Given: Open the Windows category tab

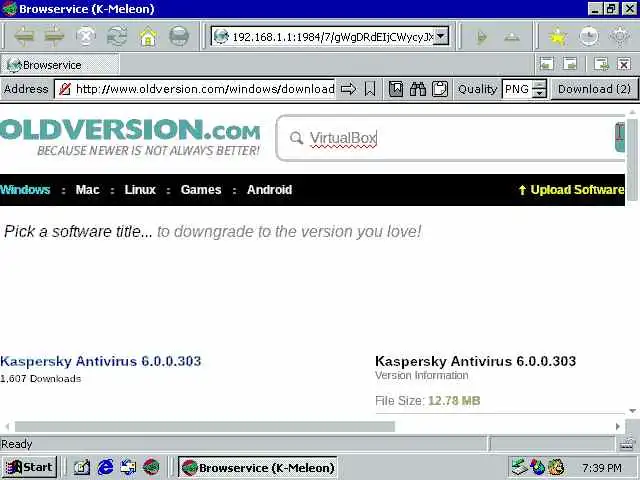Looking at the screenshot, I should click(x=25, y=189).
